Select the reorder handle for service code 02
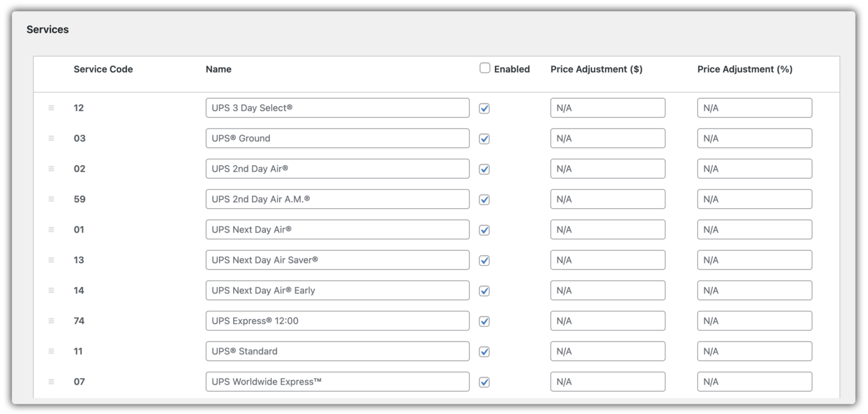Viewport: 868px width, 414px height. (x=51, y=169)
